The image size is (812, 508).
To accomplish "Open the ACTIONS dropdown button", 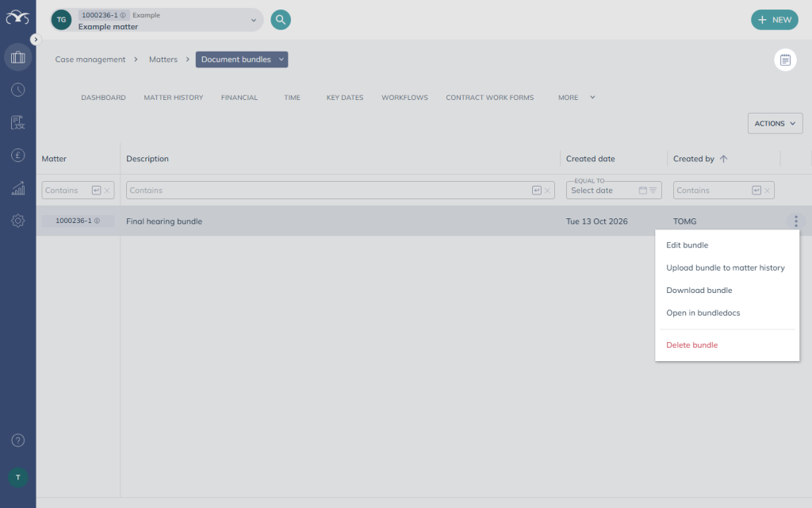I will [x=775, y=123].
